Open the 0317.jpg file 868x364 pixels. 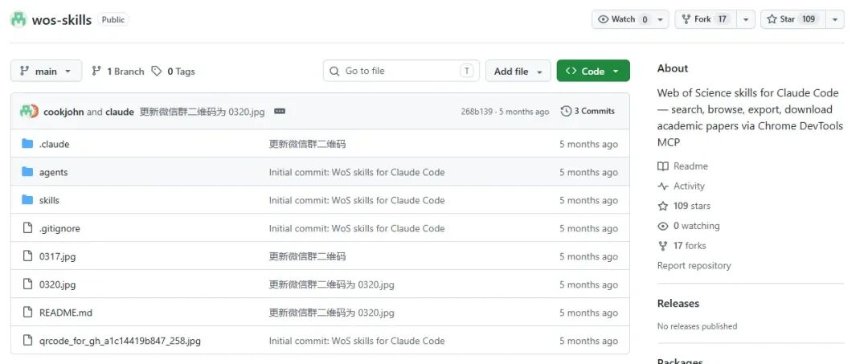point(58,256)
